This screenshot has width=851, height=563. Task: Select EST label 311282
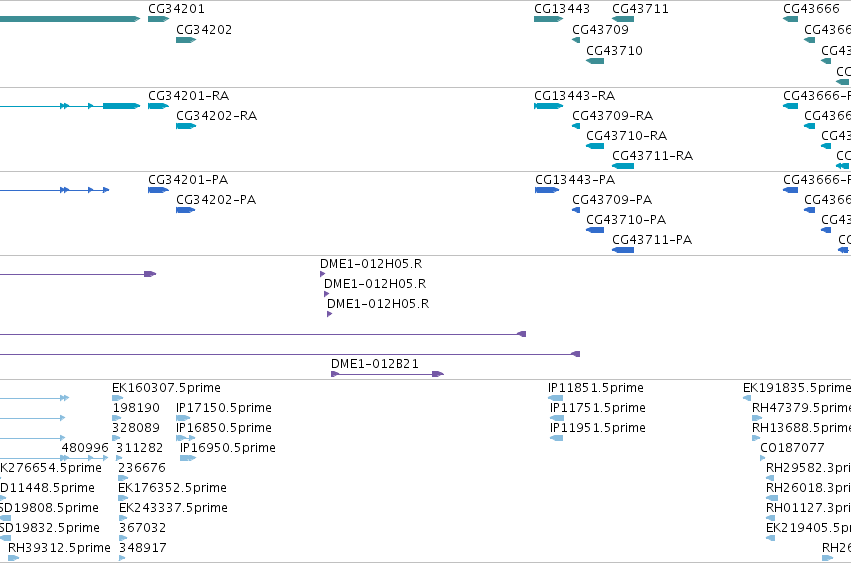pyautogui.click(x=139, y=448)
